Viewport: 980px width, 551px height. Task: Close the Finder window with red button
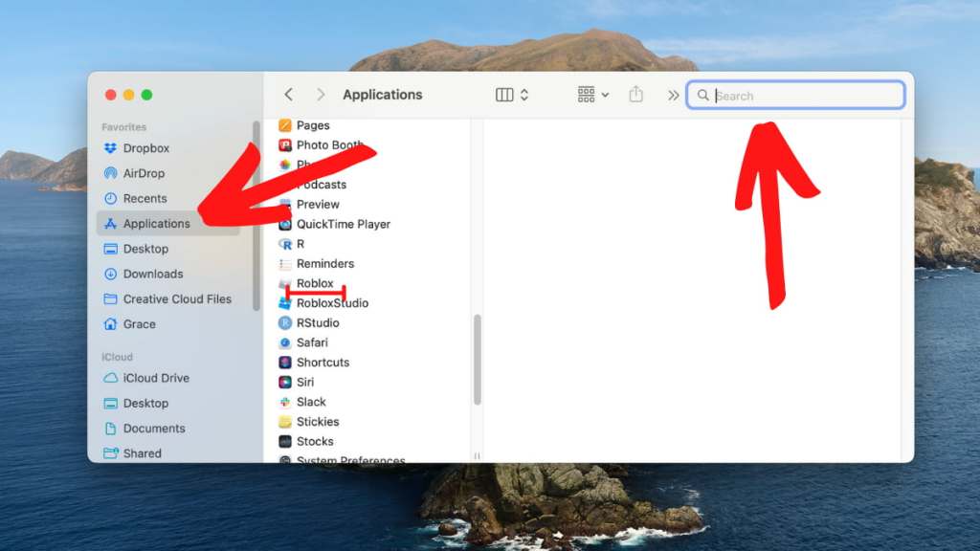111,95
